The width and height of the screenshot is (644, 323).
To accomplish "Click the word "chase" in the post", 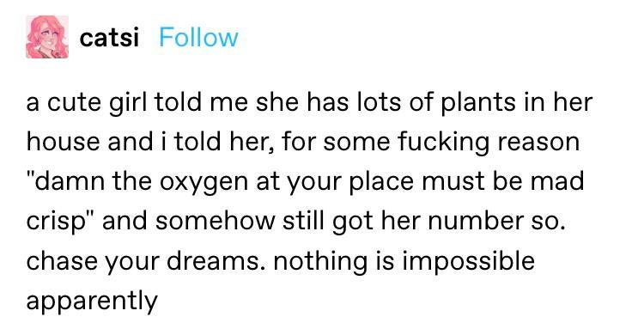I will [x=62, y=261].
